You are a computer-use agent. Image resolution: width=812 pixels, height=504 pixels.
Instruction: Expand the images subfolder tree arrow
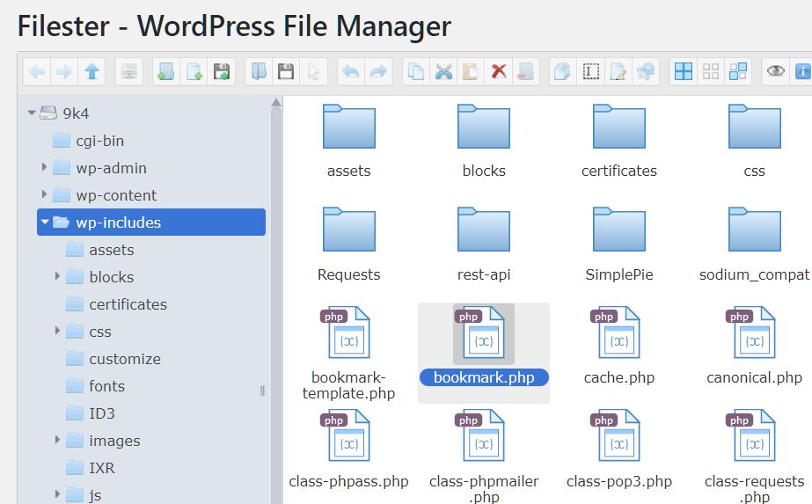tap(57, 440)
